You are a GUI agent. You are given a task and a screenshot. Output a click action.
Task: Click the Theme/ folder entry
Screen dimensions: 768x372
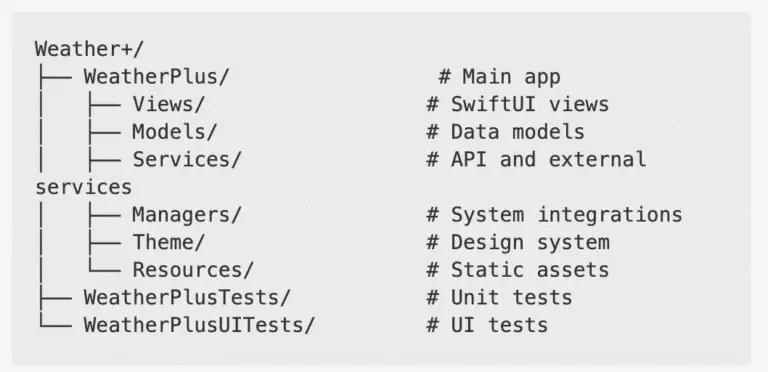point(168,242)
